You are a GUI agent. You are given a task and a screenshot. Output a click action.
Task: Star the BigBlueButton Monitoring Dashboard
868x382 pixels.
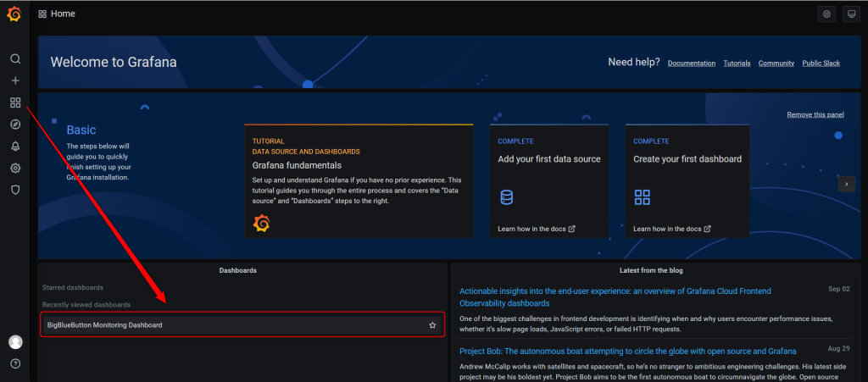tap(432, 325)
